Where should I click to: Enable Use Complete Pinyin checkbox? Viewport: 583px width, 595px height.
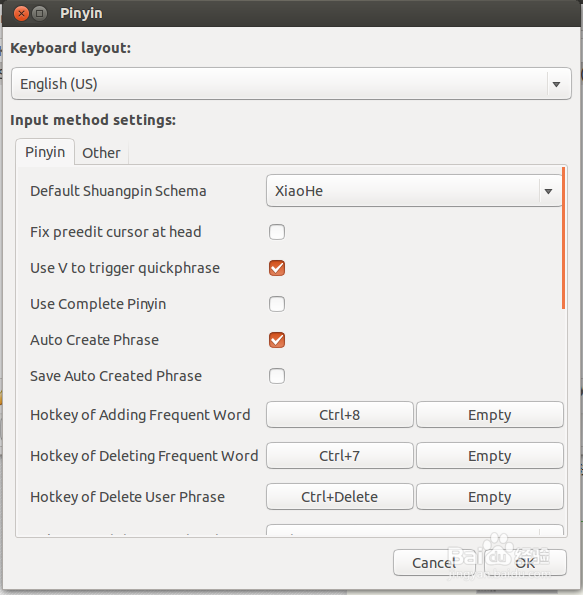click(x=277, y=304)
